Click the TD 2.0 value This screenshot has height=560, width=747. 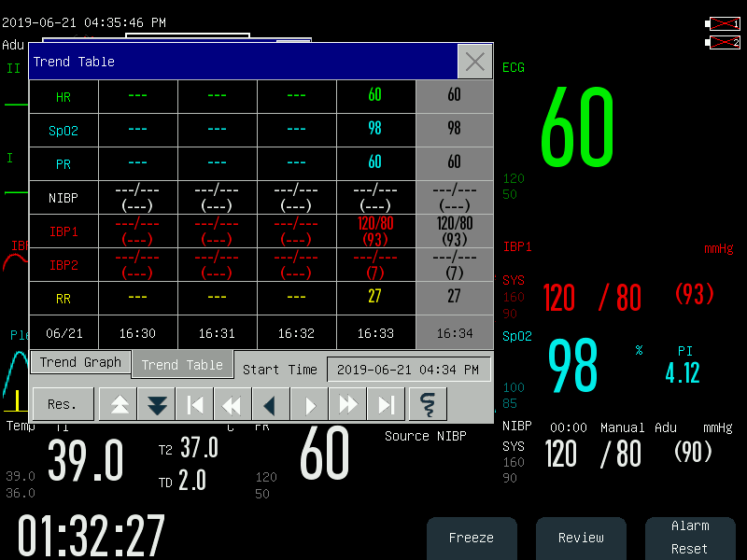[x=192, y=481]
